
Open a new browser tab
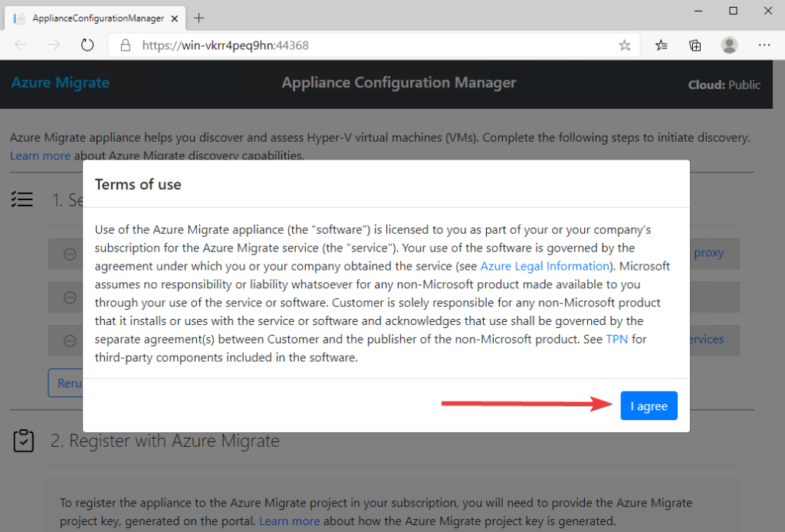tap(199, 18)
